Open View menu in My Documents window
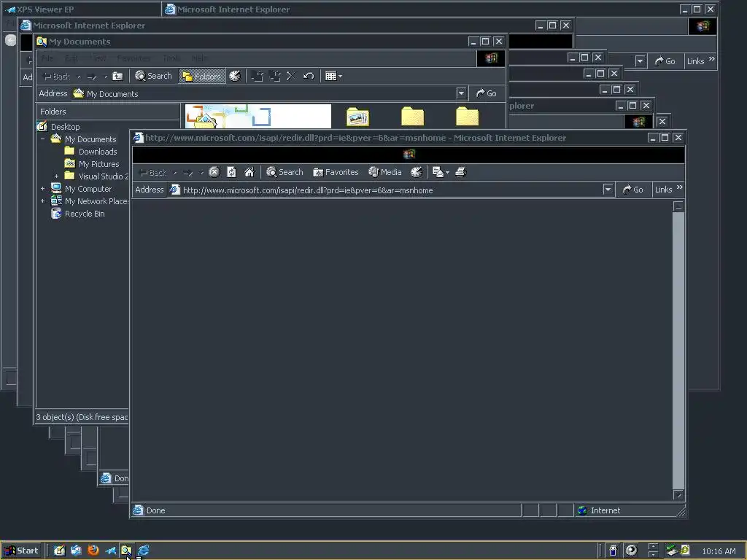 click(98, 58)
